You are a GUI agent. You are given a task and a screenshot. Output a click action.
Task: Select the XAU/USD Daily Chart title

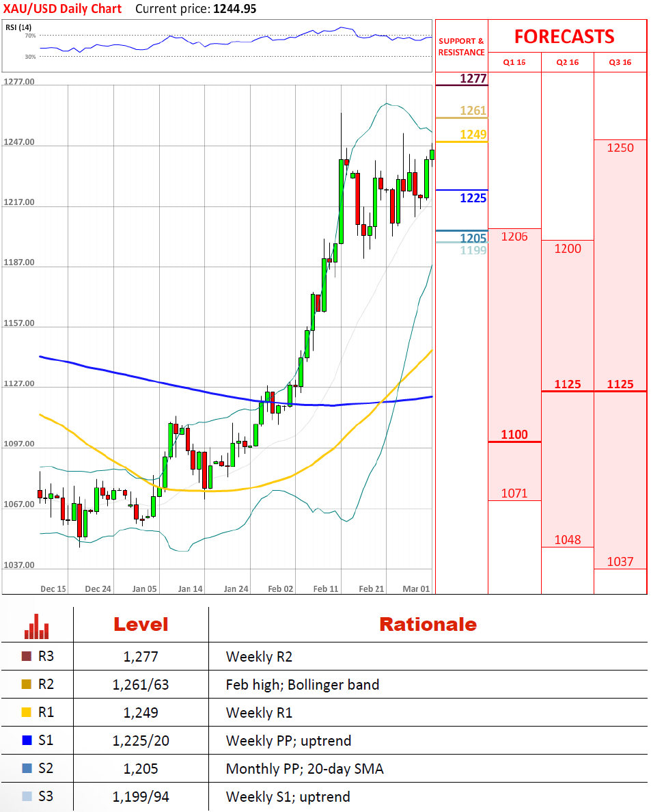point(63,9)
